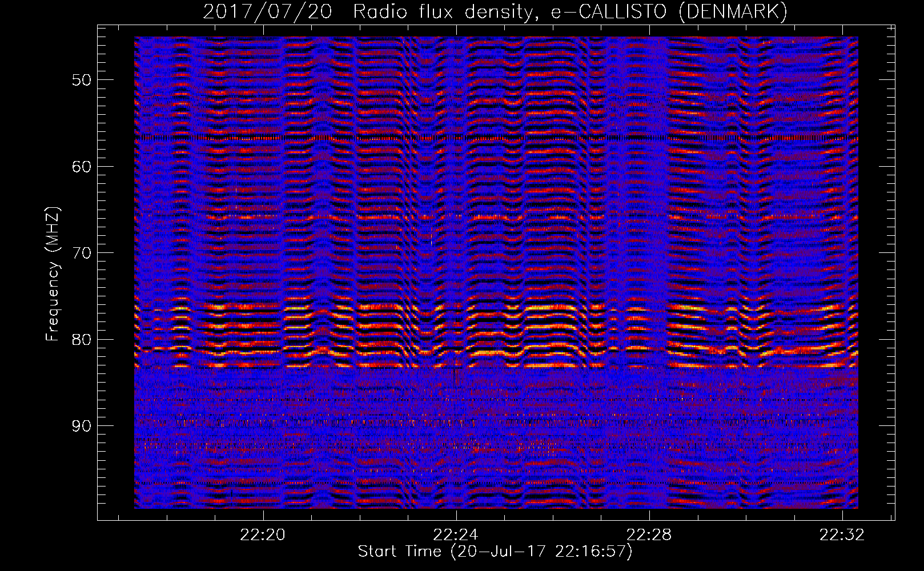Click the 50 frequency tick label
Image resolution: width=924 pixels, height=571 pixels.
(x=81, y=80)
